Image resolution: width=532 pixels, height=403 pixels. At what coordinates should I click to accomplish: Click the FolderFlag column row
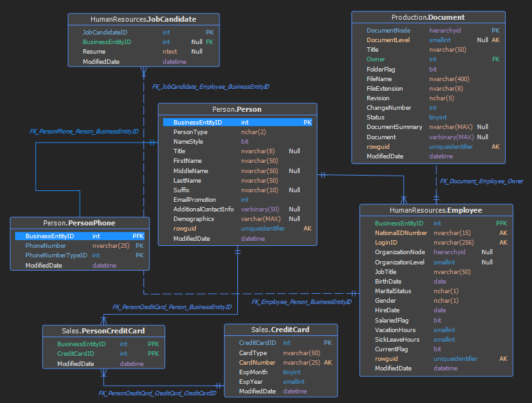point(429,70)
